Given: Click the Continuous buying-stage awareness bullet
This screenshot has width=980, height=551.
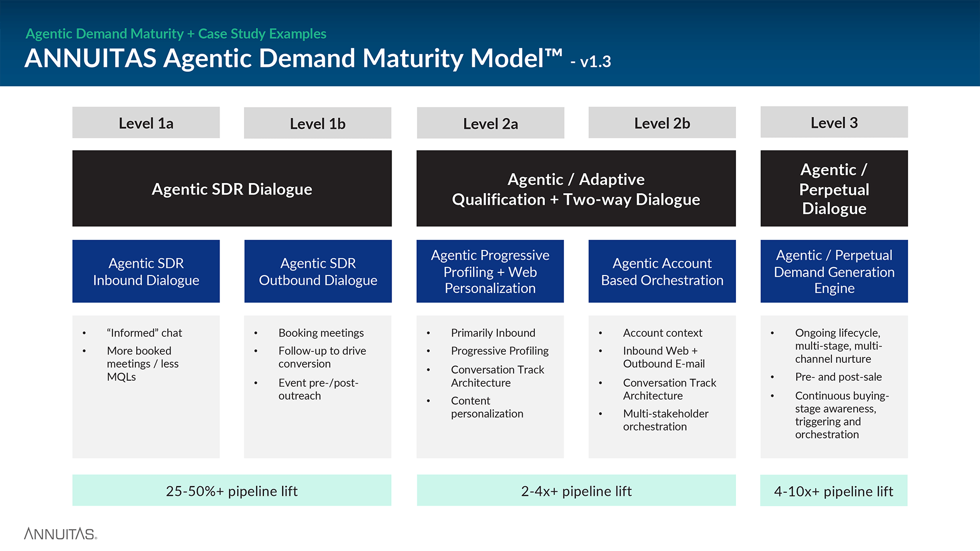Looking at the screenshot, I should click(x=842, y=415).
